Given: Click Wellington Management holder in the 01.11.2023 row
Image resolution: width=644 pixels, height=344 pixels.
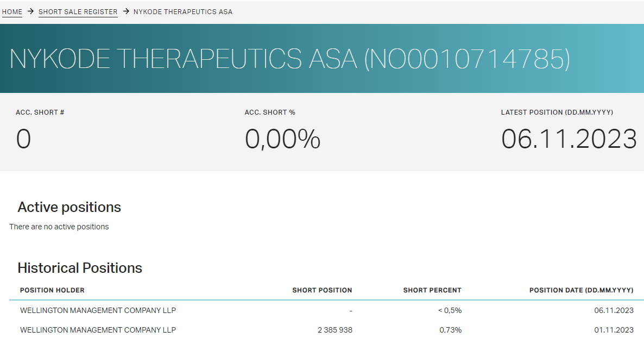Looking at the screenshot, I should [x=98, y=330].
